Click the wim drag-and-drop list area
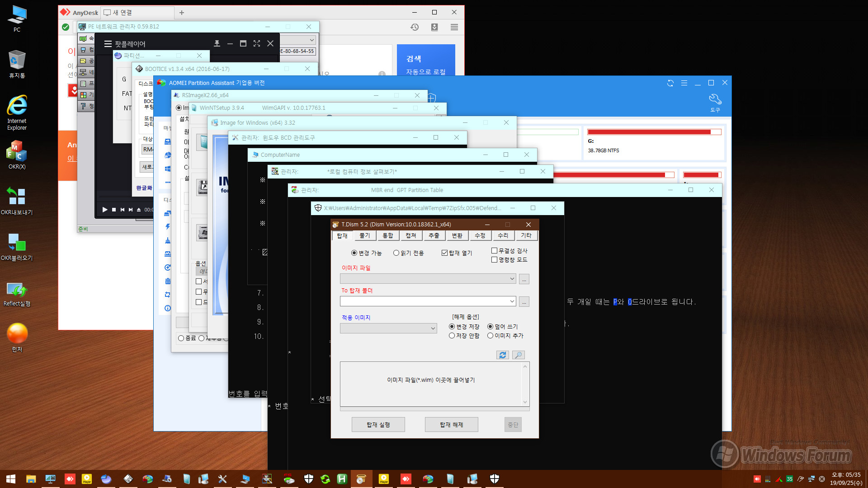This screenshot has height=488, width=868. 431,384
